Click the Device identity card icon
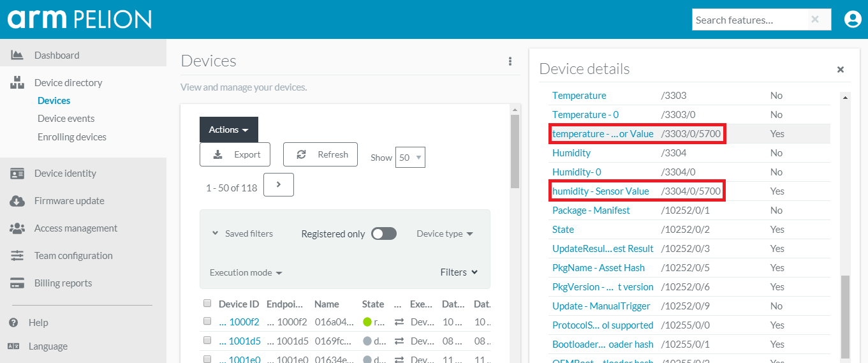This screenshot has height=363, width=868. 17,174
